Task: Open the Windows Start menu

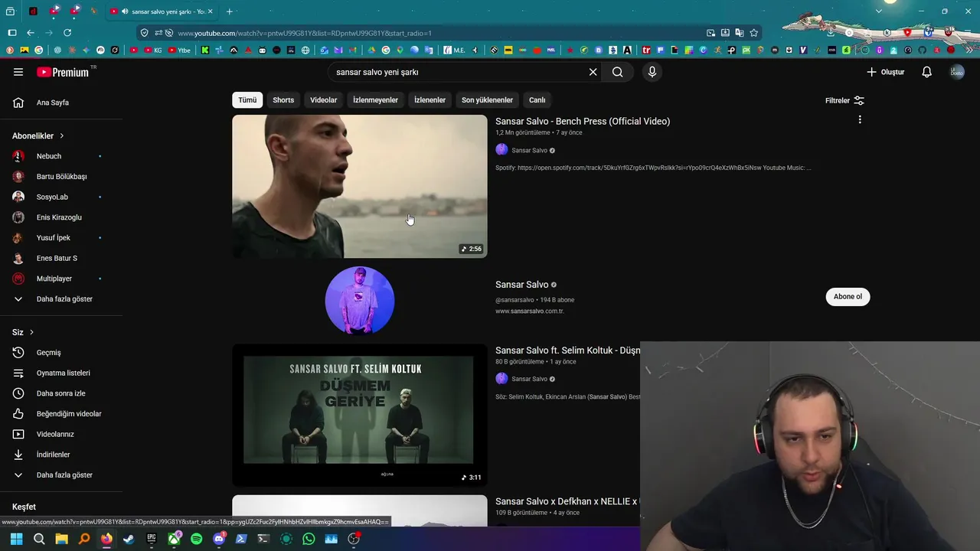Action: [16, 539]
